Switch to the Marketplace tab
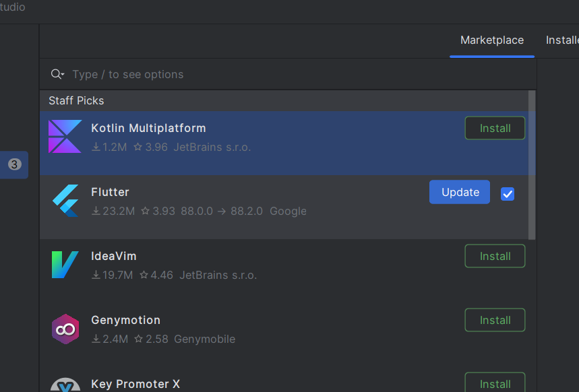 pyautogui.click(x=491, y=40)
